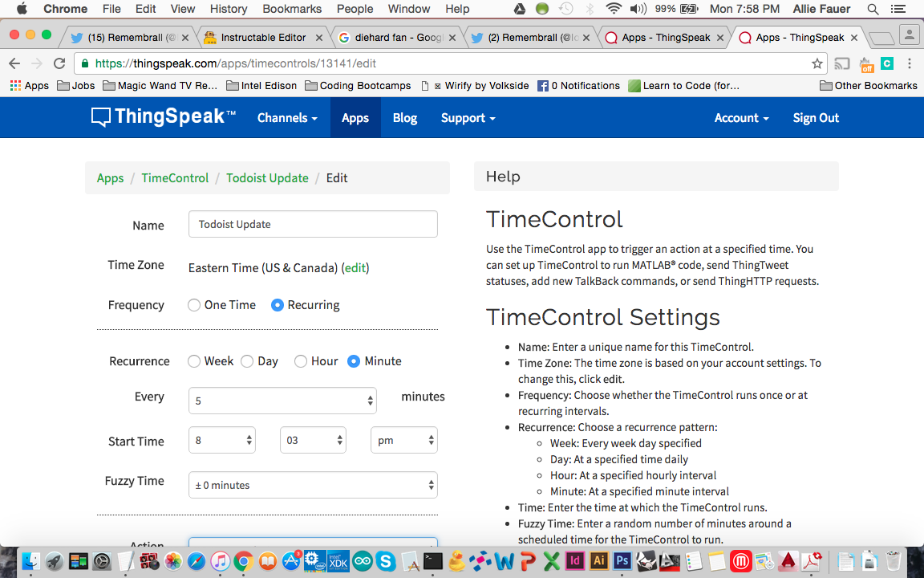Open the Fuzzy Time dropdown
924x578 pixels.
tap(313, 485)
